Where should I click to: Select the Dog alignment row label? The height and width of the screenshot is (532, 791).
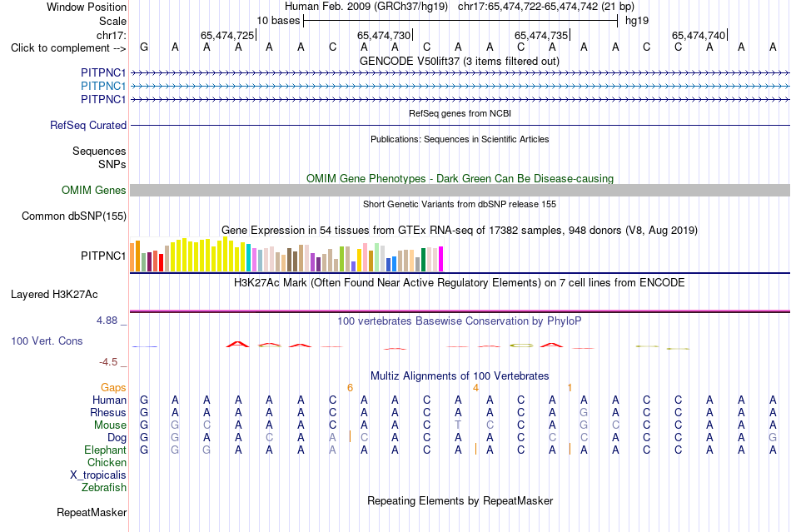click(117, 437)
